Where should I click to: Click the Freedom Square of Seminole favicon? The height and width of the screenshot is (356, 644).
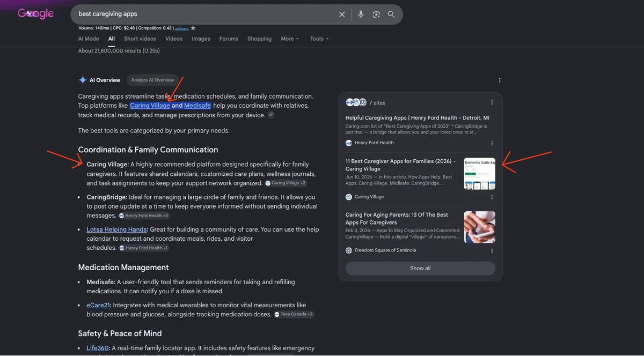[349, 250]
